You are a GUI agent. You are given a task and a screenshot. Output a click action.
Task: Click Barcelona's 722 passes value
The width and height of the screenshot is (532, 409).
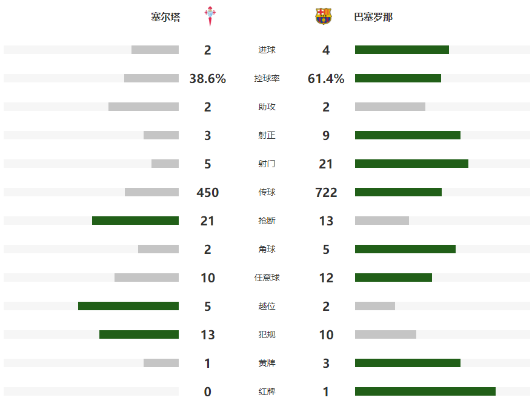pyautogui.click(x=326, y=193)
